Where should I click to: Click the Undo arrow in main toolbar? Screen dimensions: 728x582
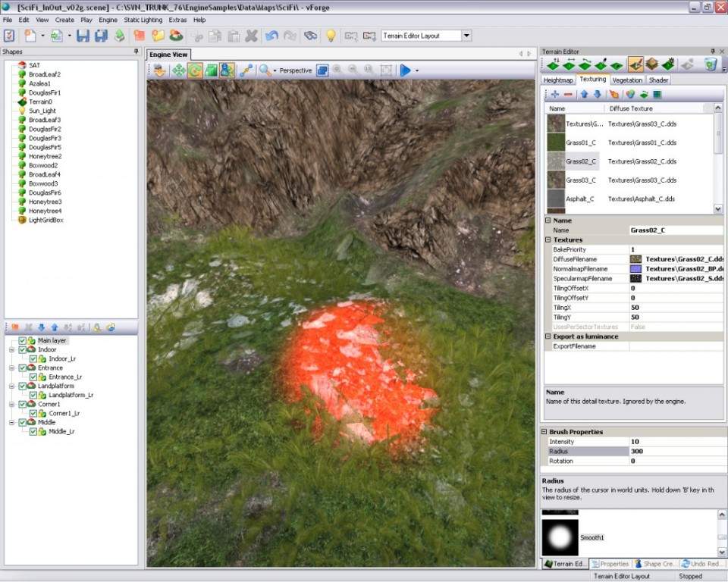[x=271, y=36]
